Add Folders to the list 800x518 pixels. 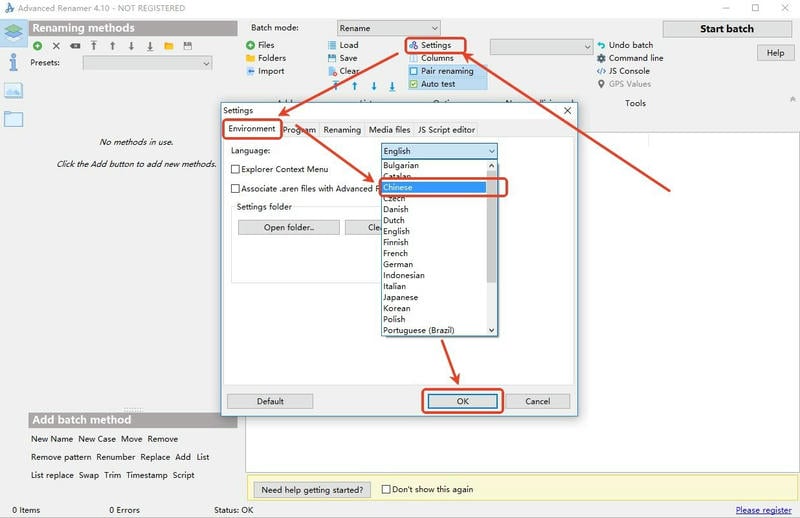coord(266,58)
